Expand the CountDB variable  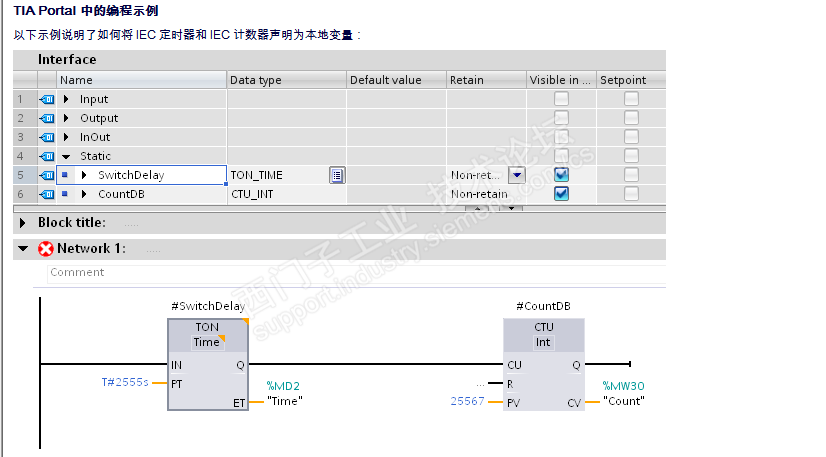coord(84,194)
